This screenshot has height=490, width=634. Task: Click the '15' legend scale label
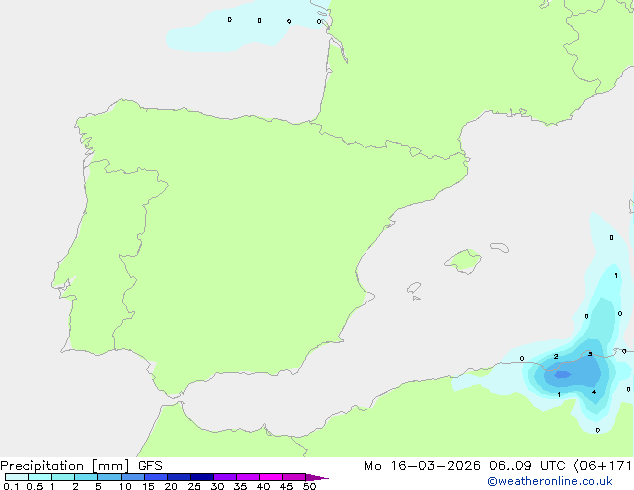click(x=148, y=486)
